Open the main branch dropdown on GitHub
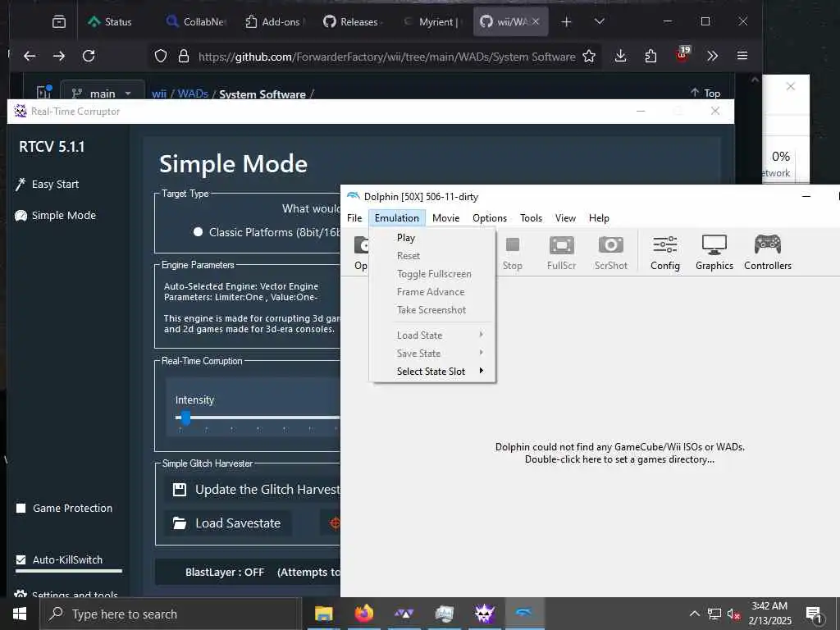The height and width of the screenshot is (630, 840). tap(103, 93)
